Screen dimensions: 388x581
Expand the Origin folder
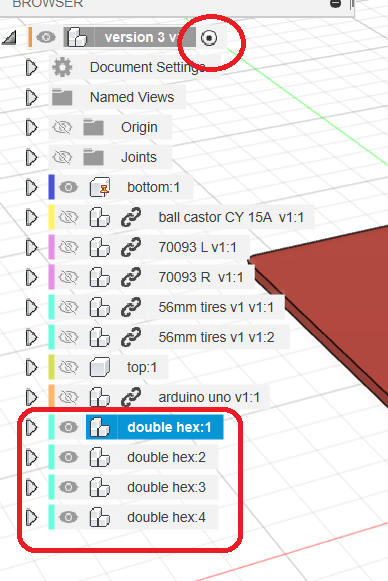(x=32, y=127)
